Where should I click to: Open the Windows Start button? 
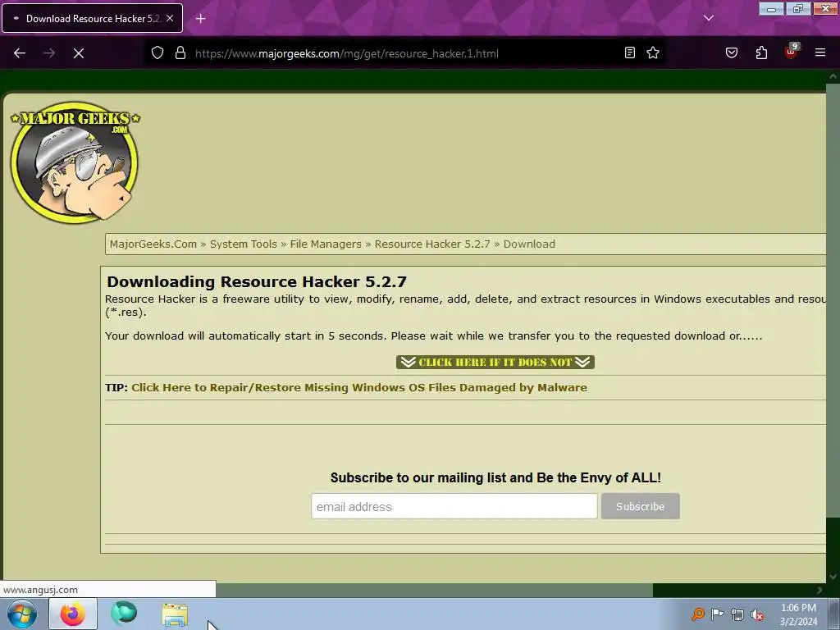pyautogui.click(x=22, y=614)
